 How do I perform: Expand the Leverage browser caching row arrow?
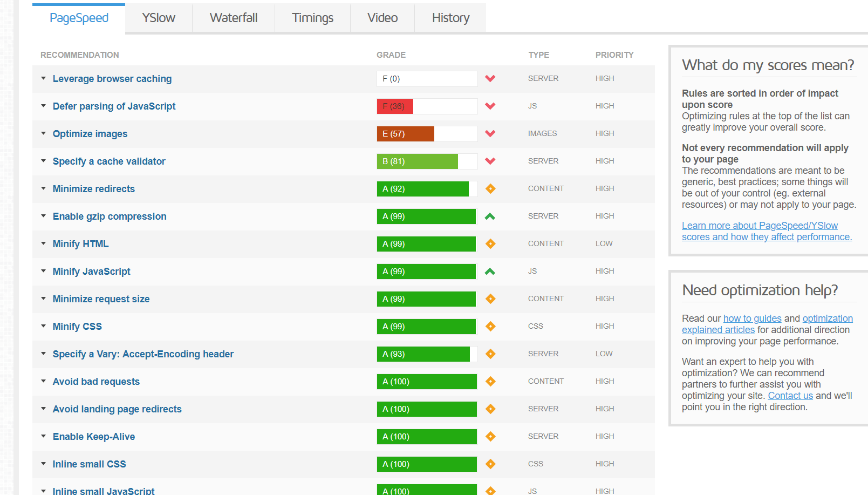coord(44,78)
